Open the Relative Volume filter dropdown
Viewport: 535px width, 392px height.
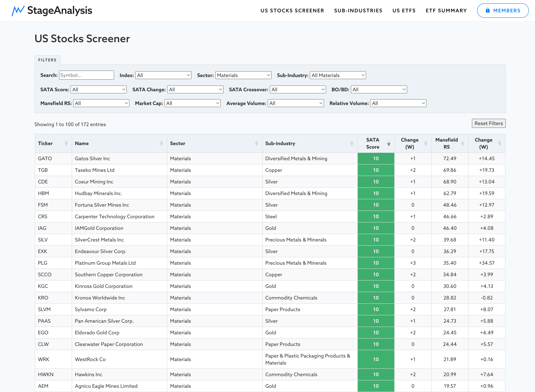pyautogui.click(x=398, y=103)
